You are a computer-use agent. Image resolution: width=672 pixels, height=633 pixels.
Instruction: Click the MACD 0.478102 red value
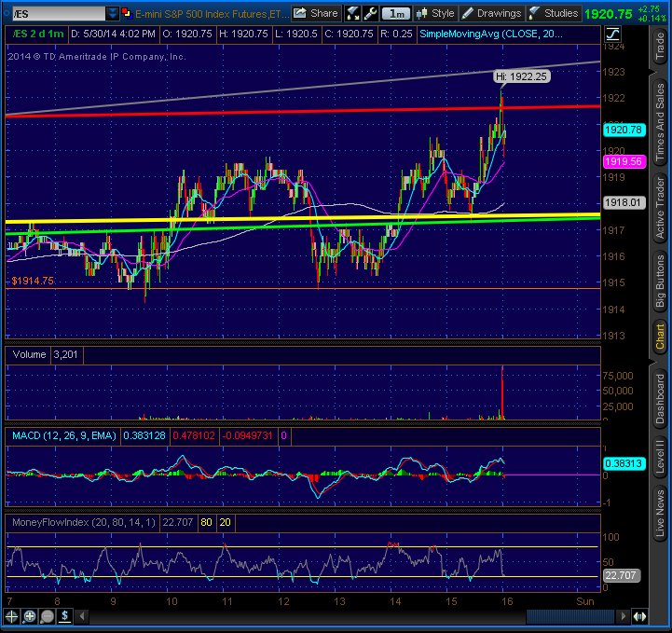tap(194, 436)
